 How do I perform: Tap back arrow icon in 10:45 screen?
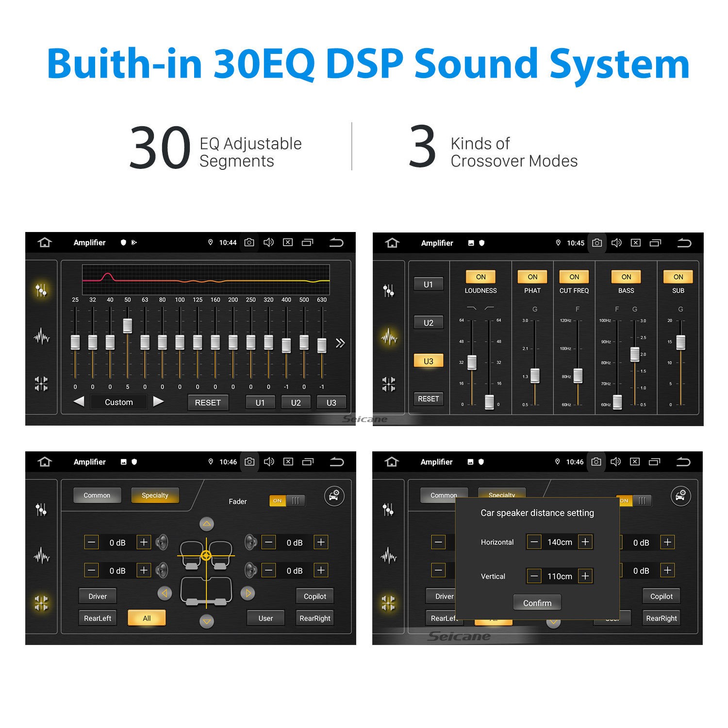(684, 243)
